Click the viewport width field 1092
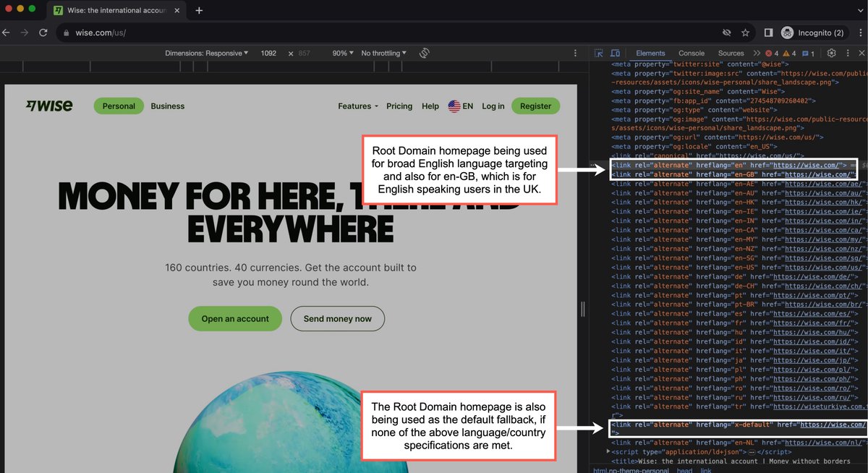Viewport: 868px width, 473px height. coord(268,53)
